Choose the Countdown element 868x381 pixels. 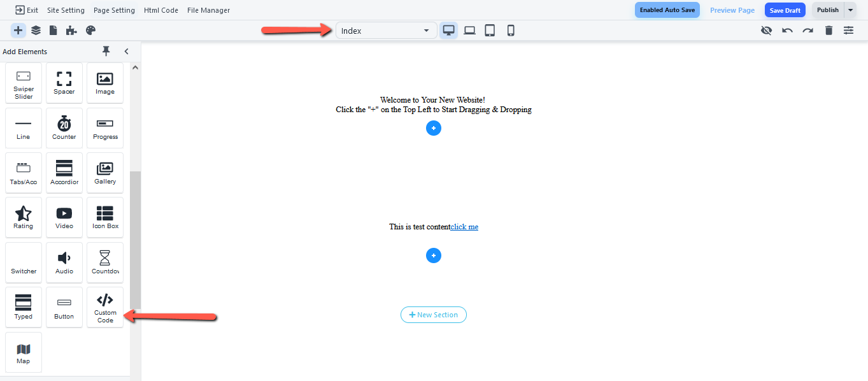tap(105, 262)
